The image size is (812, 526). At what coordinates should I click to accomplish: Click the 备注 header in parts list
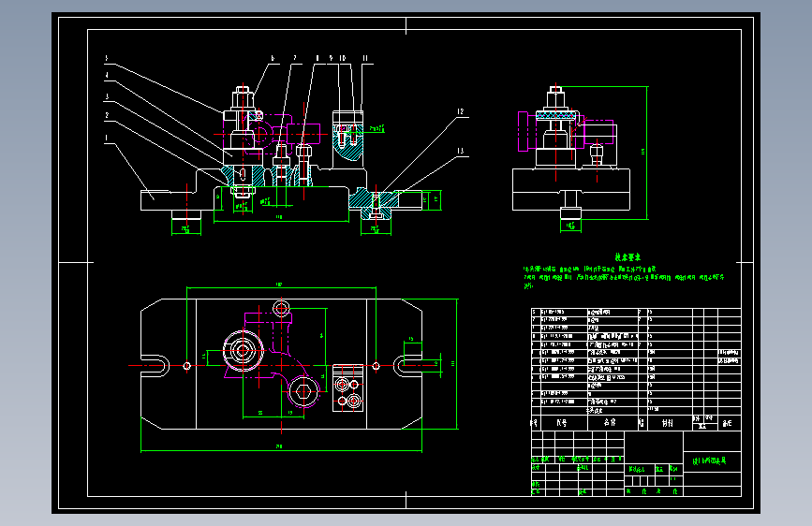click(727, 423)
